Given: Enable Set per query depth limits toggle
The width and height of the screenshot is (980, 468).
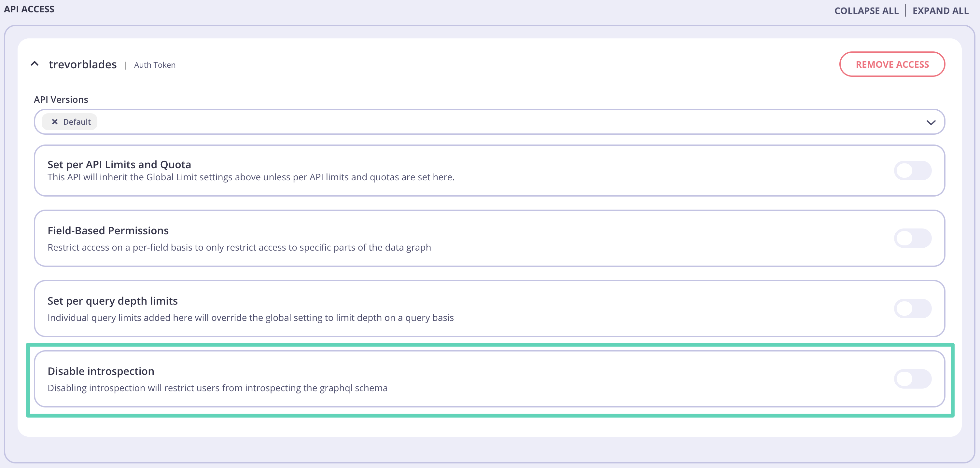Looking at the screenshot, I should pyautogui.click(x=913, y=309).
